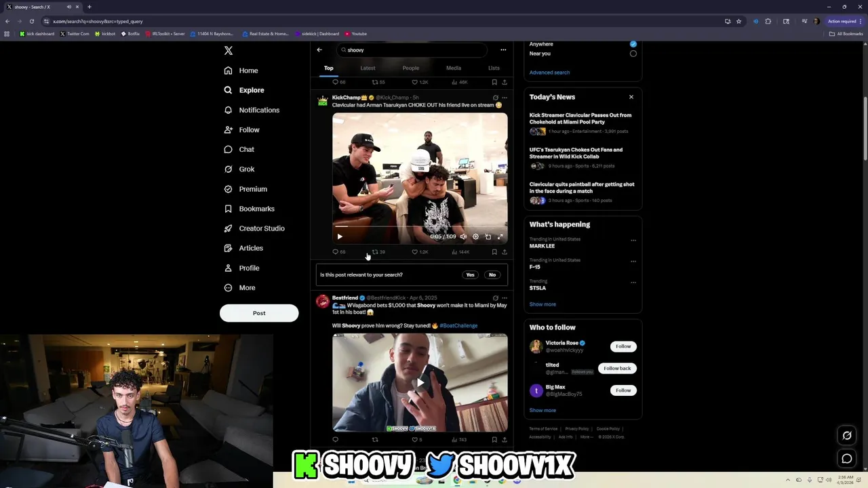This screenshot has height=488, width=868.
Task: Mute the Clavicular video volume
Action: coord(463,237)
